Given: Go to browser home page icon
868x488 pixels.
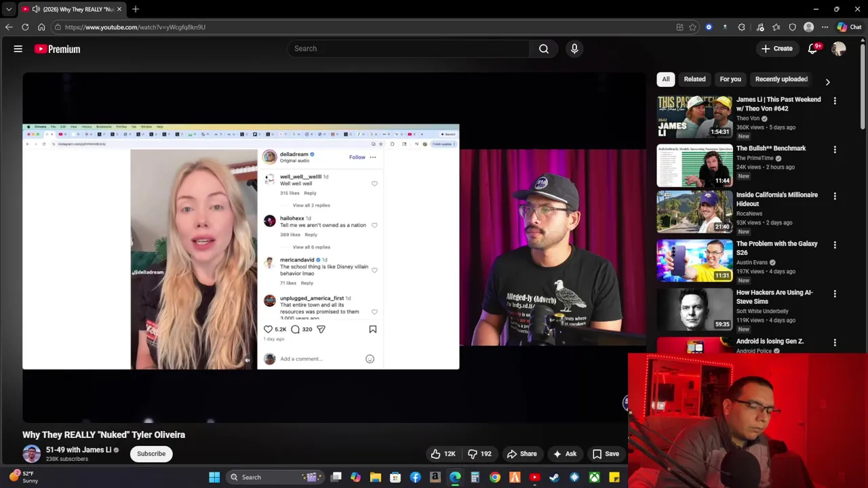Looking at the screenshot, I should 41,27.
